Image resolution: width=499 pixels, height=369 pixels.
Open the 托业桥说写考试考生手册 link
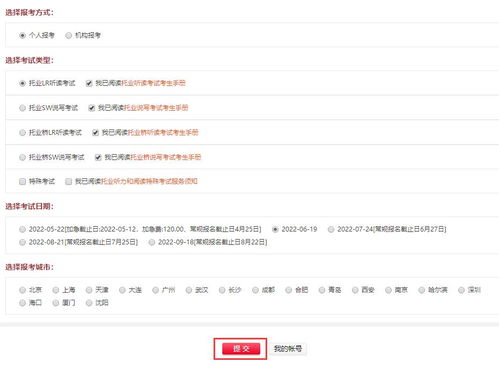click(166, 157)
